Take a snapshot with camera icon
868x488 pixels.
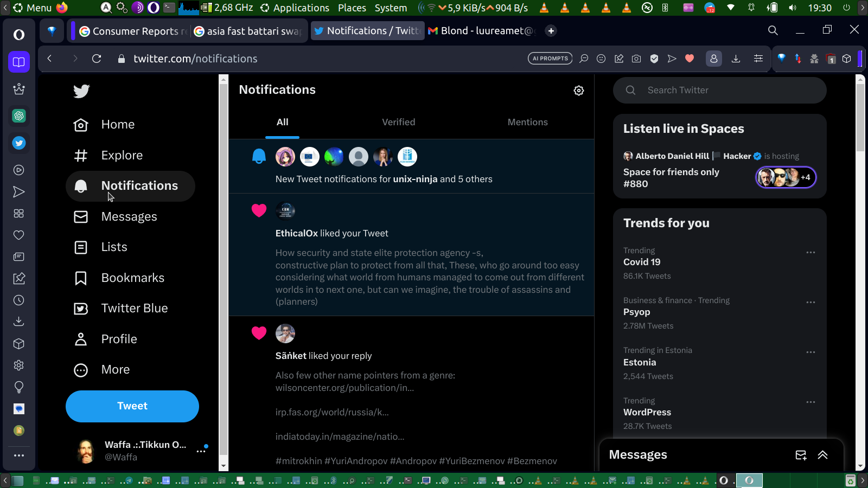[636, 59]
